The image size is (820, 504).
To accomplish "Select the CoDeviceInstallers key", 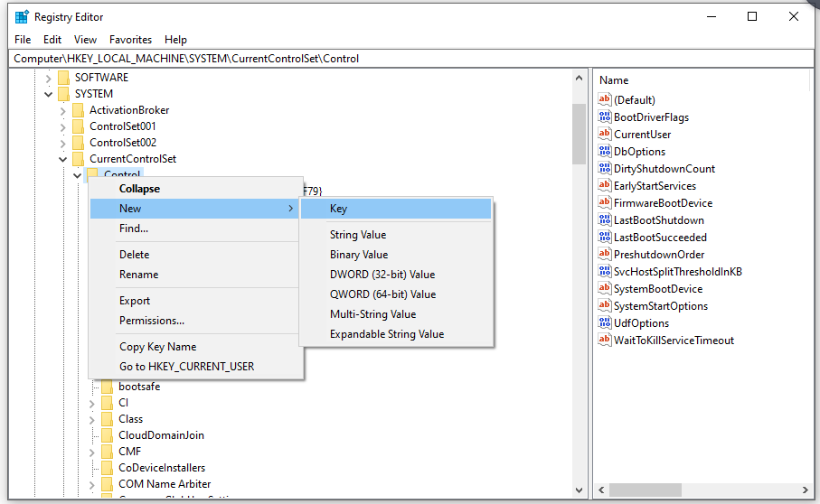I will pyautogui.click(x=162, y=468).
